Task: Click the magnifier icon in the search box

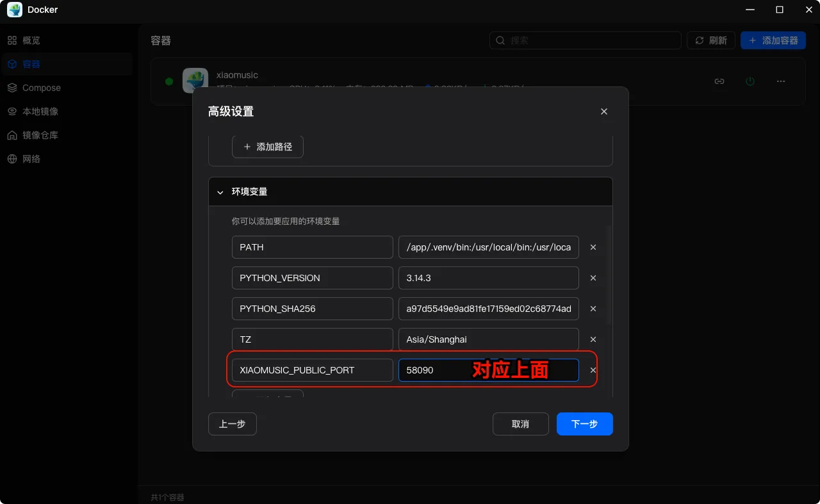Action: (x=500, y=40)
